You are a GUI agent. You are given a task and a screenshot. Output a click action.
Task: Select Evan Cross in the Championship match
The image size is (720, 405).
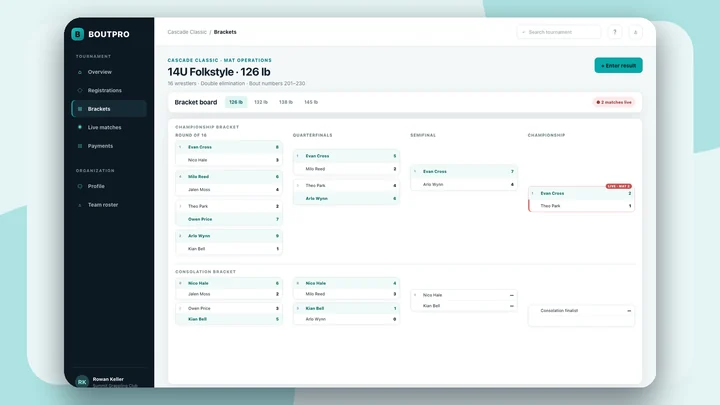[581, 193]
